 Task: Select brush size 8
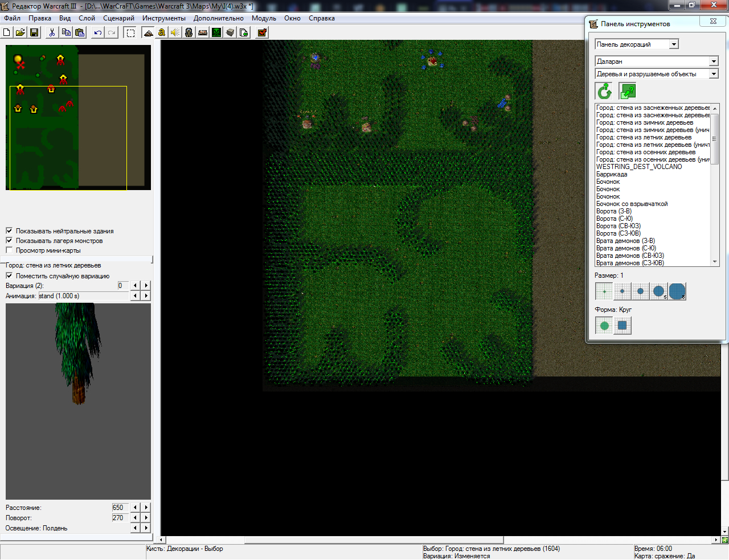677,291
